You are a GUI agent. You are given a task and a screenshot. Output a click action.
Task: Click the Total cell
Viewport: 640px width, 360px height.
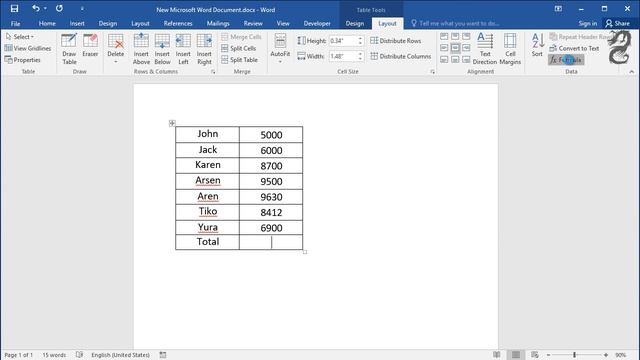click(208, 242)
